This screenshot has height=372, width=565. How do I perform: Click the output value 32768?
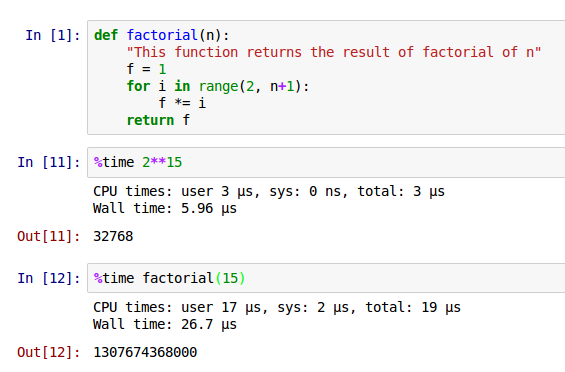pos(113,236)
